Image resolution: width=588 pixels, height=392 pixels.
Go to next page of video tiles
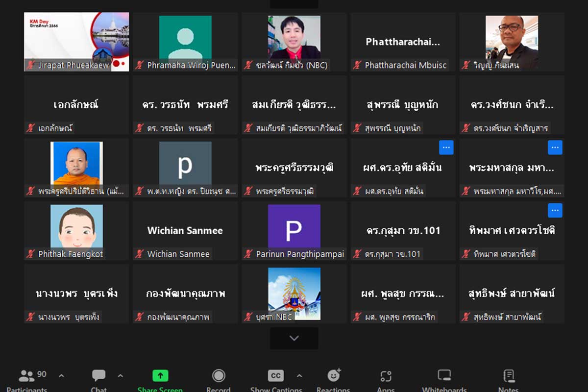(x=294, y=338)
